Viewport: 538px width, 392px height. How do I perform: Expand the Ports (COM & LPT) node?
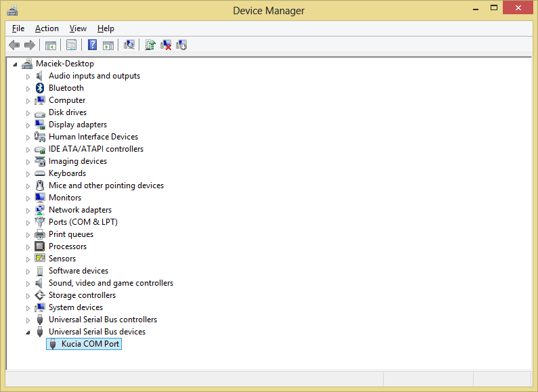[28, 223]
